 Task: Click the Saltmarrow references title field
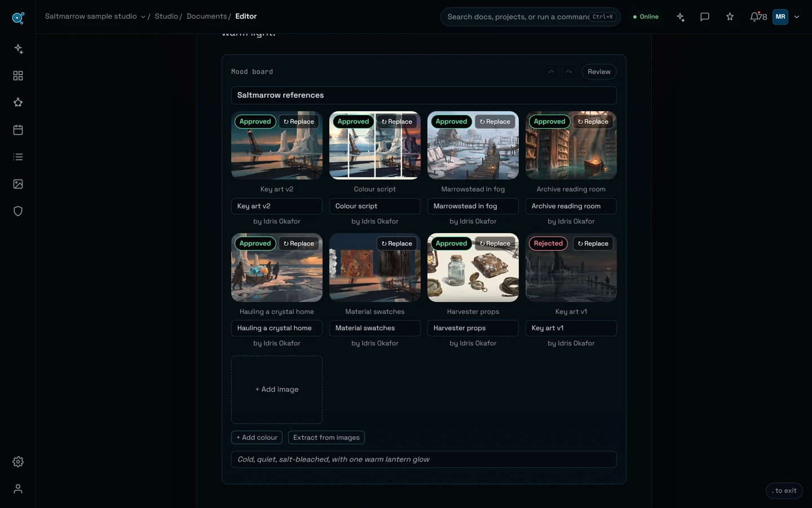tap(424, 95)
